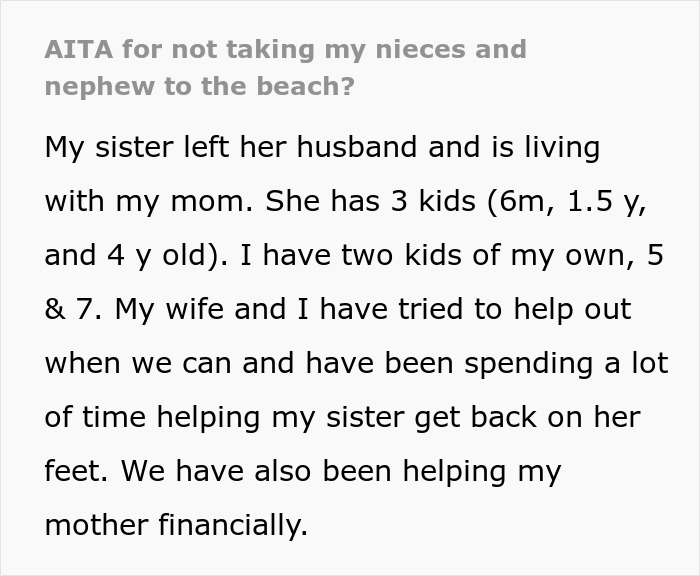Click the post title starting with "AITA"
This screenshot has width=700, height=576.
(x=285, y=49)
